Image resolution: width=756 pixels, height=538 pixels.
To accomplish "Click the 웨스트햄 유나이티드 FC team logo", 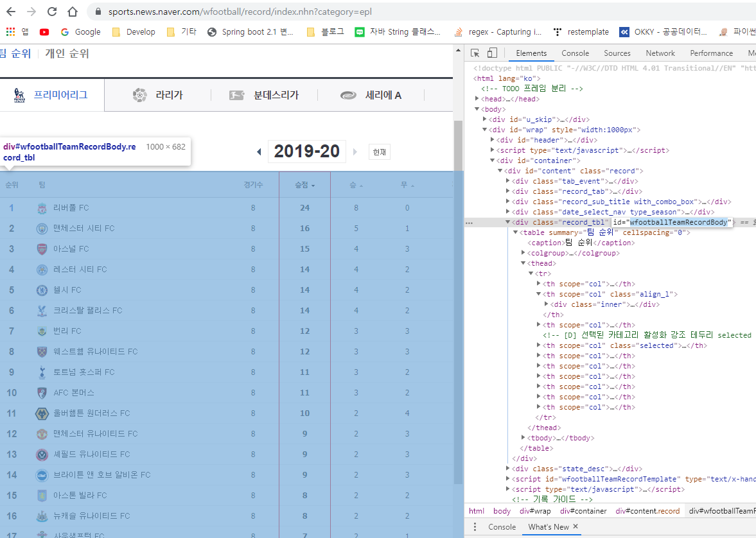I will (42, 351).
